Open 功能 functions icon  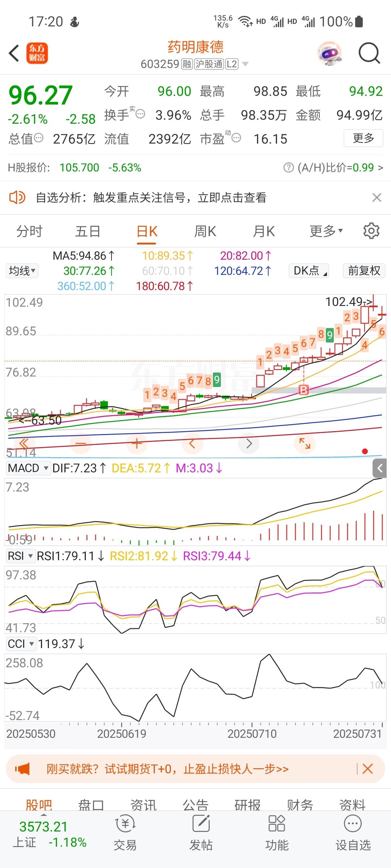(277, 833)
